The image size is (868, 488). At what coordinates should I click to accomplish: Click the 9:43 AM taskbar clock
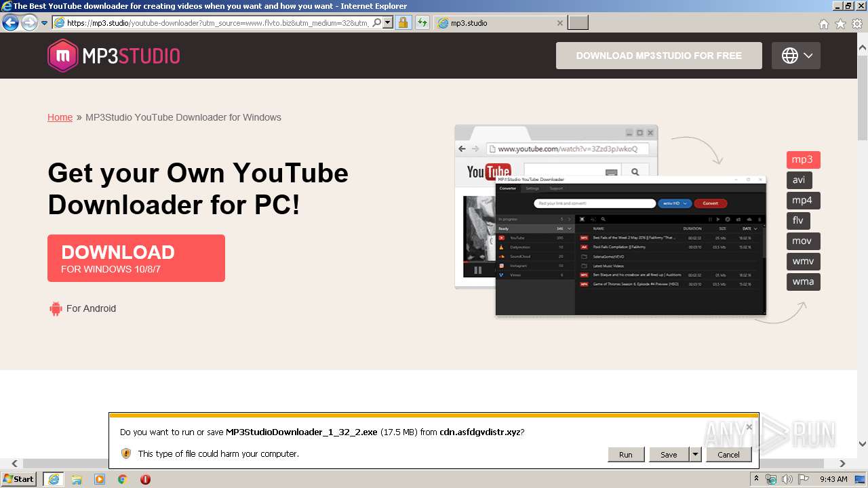(x=833, y=479)
